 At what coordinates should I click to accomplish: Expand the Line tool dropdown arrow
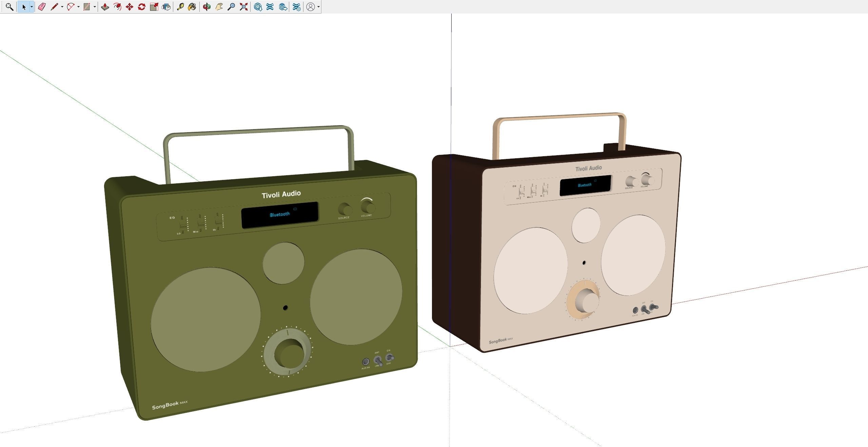(x=62, y=6)
